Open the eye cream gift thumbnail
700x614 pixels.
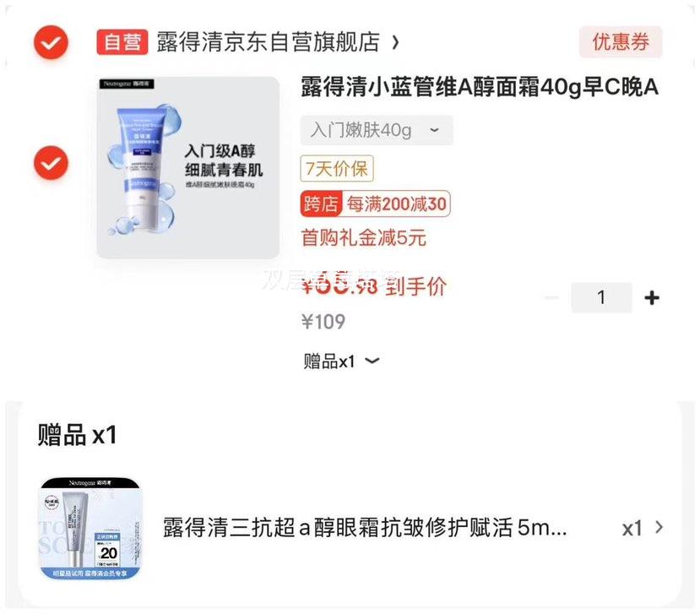90,529
